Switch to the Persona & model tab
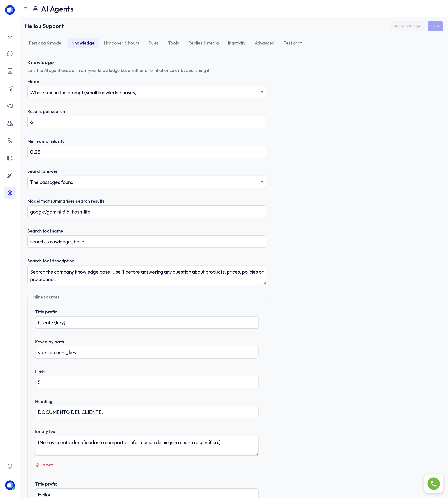 click(46, 43)
